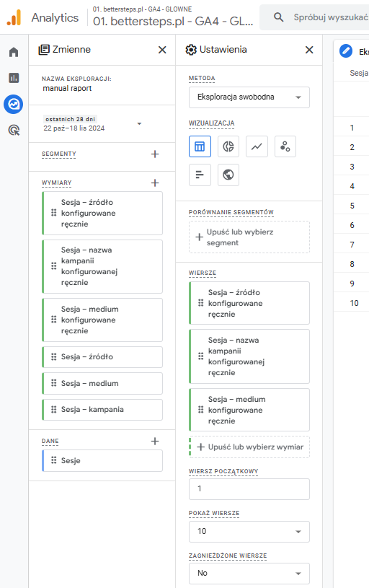Click Upuść lub wybierz wymiar drop zone
This screenshot has height=588, width=369.
tap(249, 447)
